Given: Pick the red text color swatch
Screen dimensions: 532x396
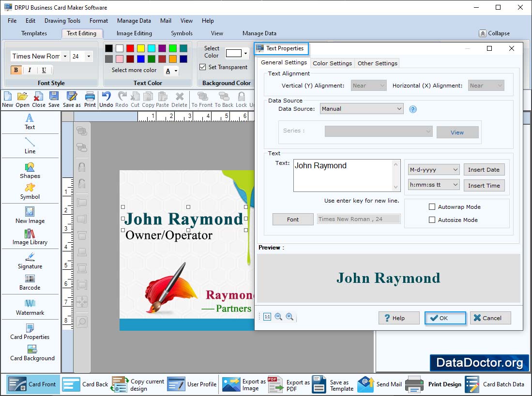Looking at the screenshot, I should click(130, 48).
